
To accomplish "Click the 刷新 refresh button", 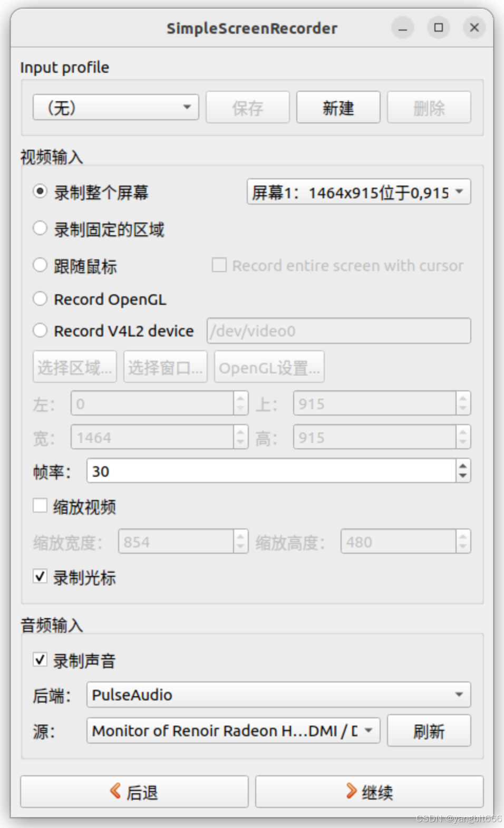I will 429,730.
